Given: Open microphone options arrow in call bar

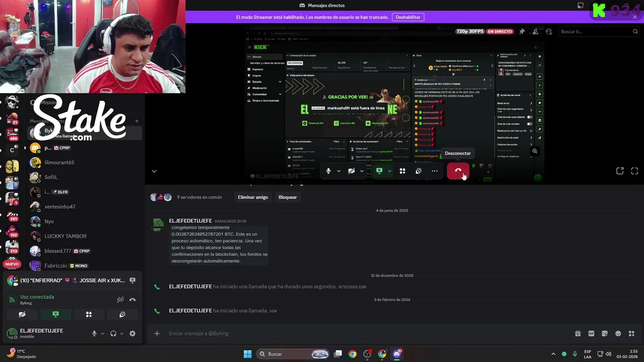Looking at the screenshot, I should coord(339,171).
